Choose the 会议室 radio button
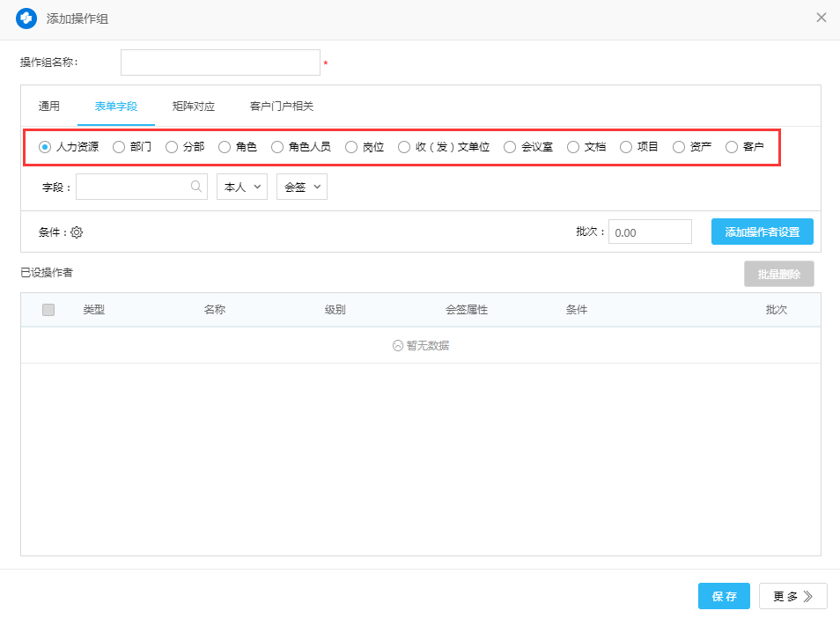 click(x=510, y=147)
